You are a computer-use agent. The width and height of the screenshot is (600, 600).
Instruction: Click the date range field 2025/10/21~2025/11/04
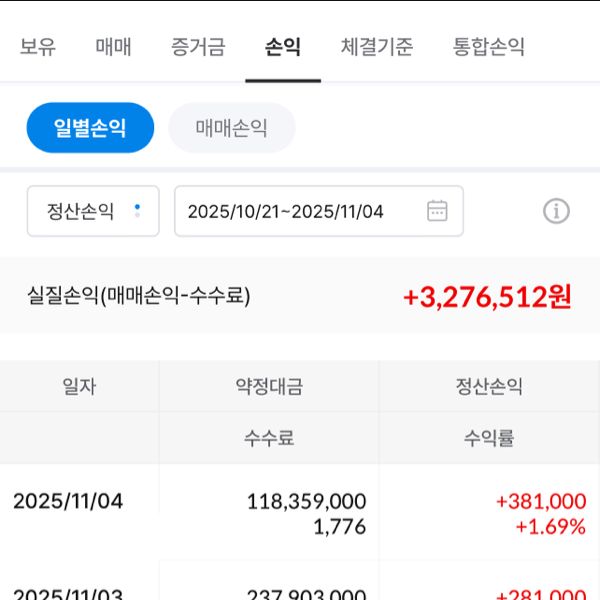[300, 211]
